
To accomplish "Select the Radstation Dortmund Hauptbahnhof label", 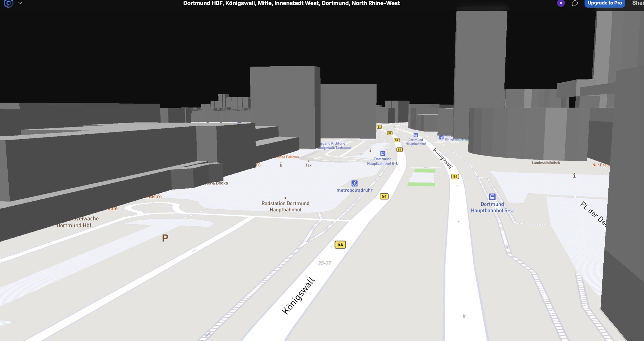I will (x=285, y=206).
